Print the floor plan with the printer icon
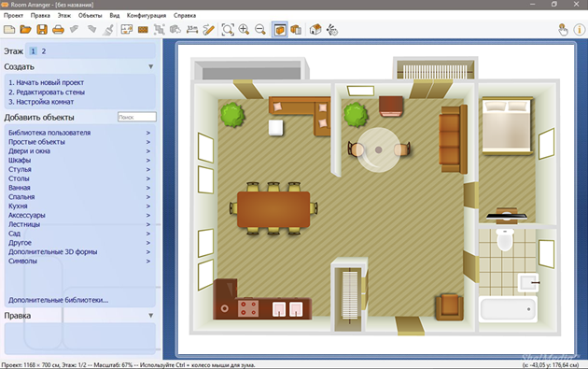588x369 pixels. pos(58,29)
